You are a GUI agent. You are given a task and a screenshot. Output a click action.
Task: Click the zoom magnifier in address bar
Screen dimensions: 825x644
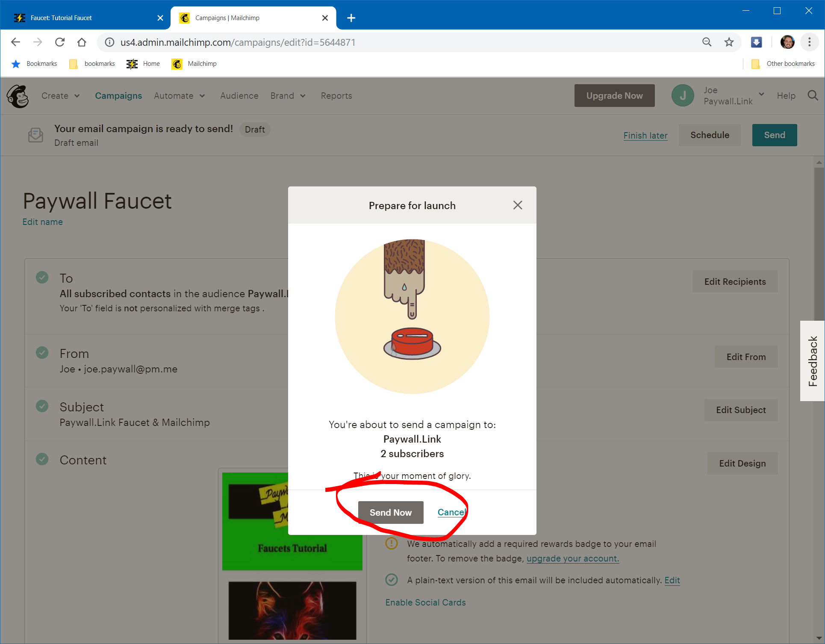707,42
